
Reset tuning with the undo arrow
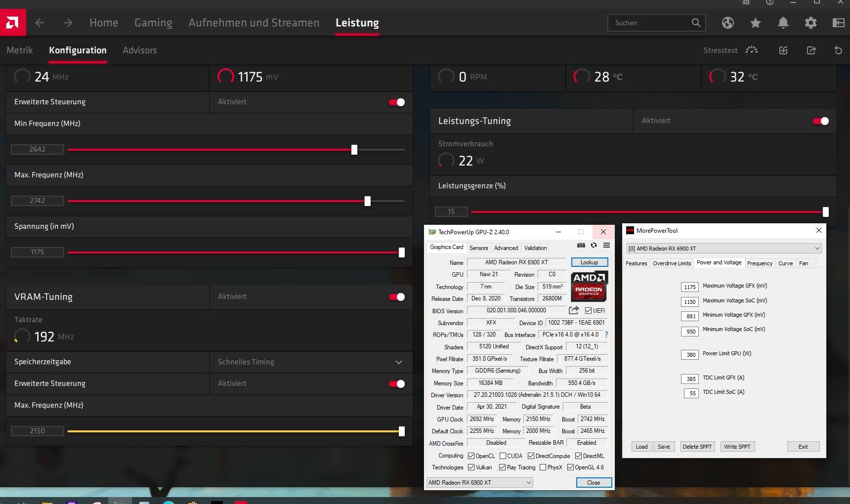tap(838, 50)
